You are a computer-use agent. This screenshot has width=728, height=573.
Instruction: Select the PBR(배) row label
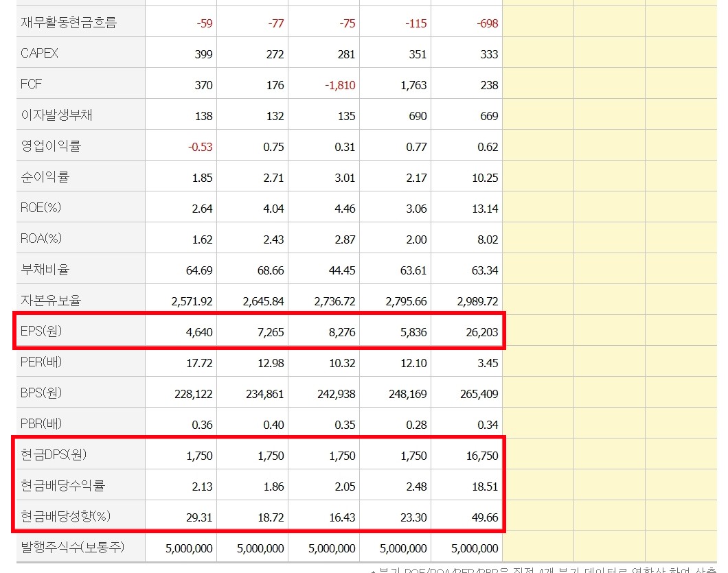(41, 423)
